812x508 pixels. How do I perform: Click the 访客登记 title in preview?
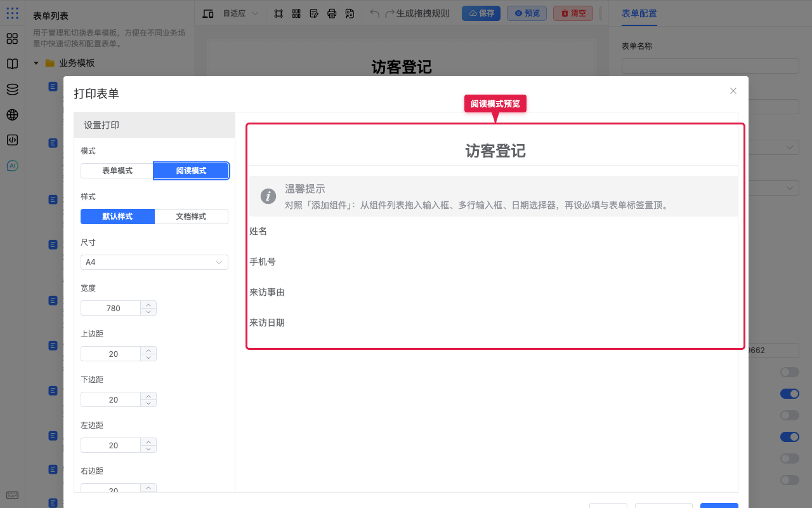(x=495, y=150)
